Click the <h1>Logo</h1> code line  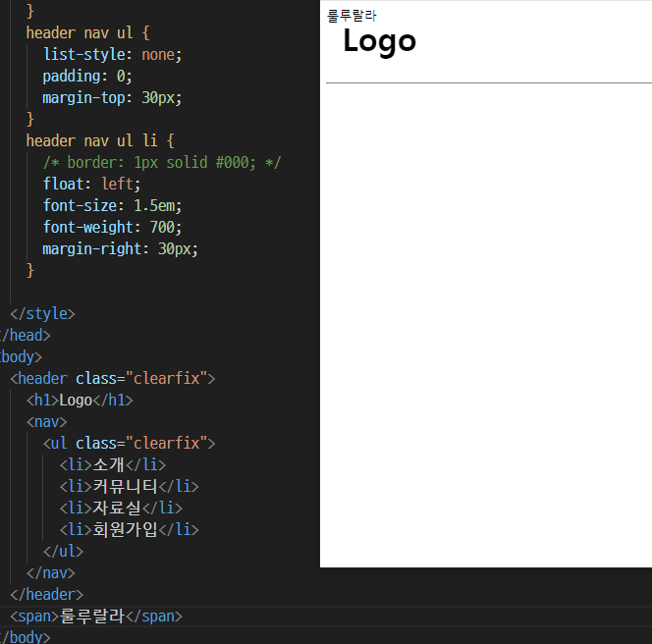80,400
